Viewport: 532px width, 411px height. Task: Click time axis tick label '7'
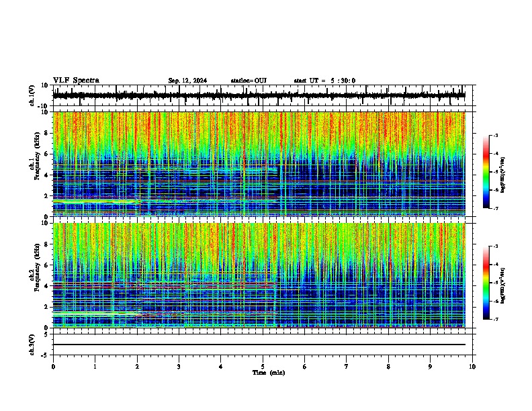347,367
